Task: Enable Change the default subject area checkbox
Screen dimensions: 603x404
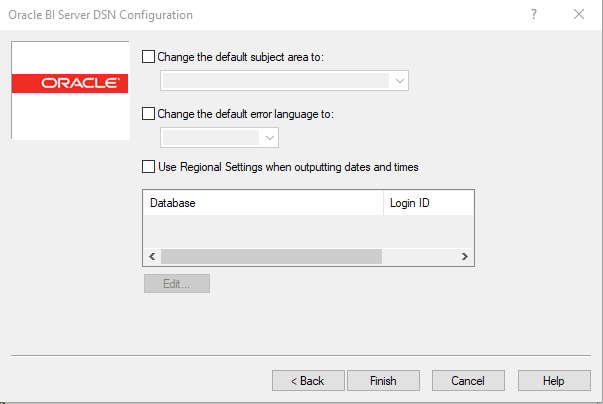Action: pos(148,57)
